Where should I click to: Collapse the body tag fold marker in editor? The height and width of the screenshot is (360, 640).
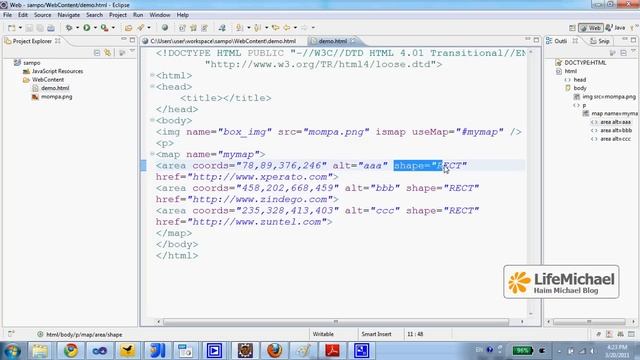[x=152, y=120]
